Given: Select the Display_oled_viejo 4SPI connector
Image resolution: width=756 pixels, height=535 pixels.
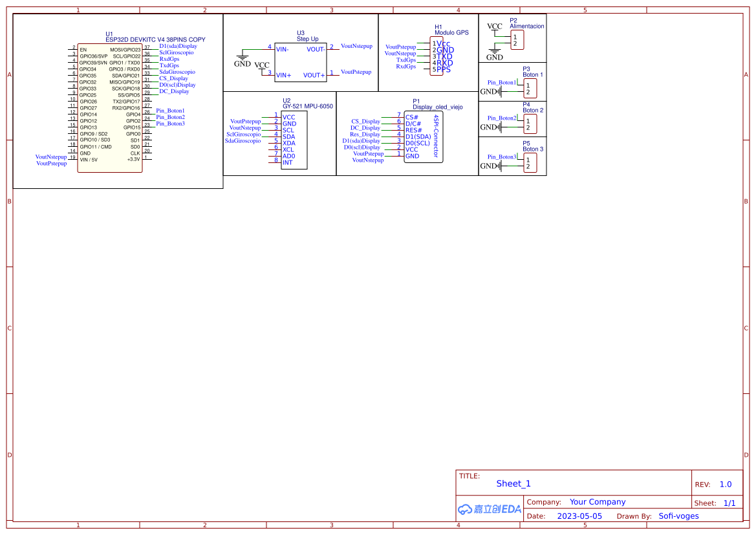Looking at the screenshot, I should tap(423, 136).
